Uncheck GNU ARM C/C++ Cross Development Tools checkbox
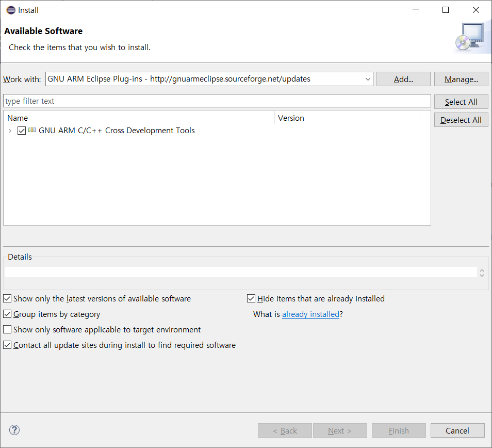This screenshot has width=492, height=448. point(22,130)
